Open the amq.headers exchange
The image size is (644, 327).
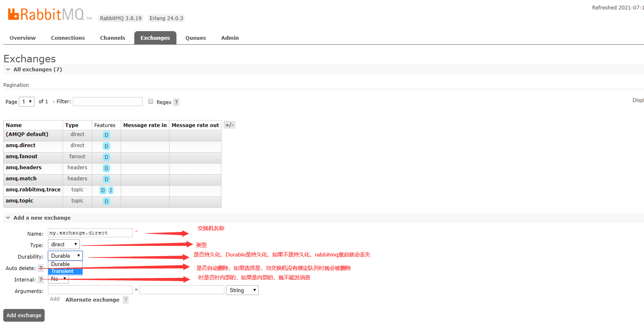[x=24, y=168]
